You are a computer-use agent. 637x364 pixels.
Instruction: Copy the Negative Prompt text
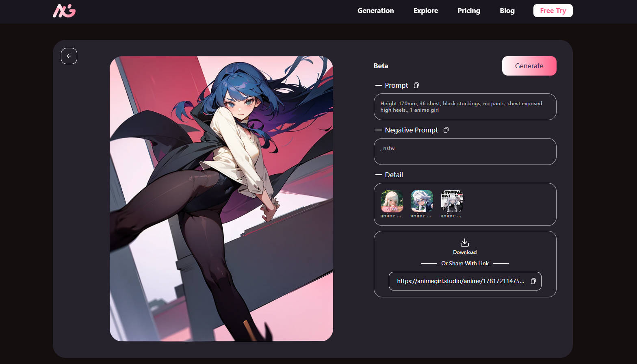(x=446, y=130)
